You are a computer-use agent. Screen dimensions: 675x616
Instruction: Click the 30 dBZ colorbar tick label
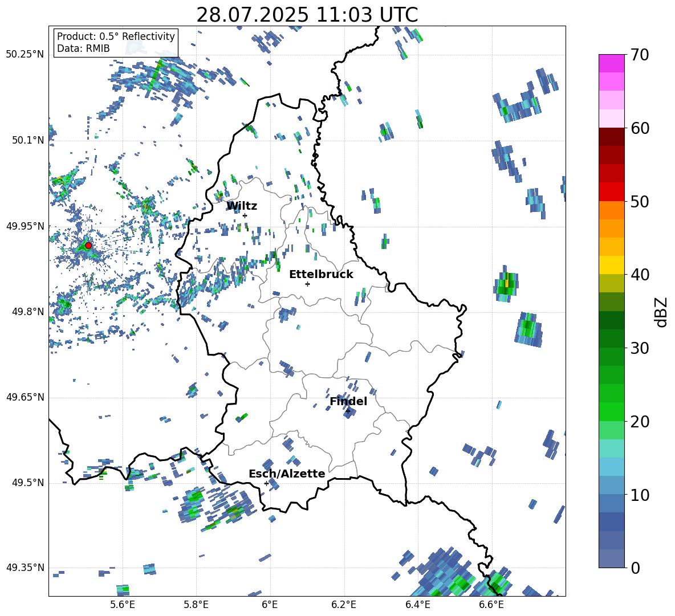(x=640, y=348)
